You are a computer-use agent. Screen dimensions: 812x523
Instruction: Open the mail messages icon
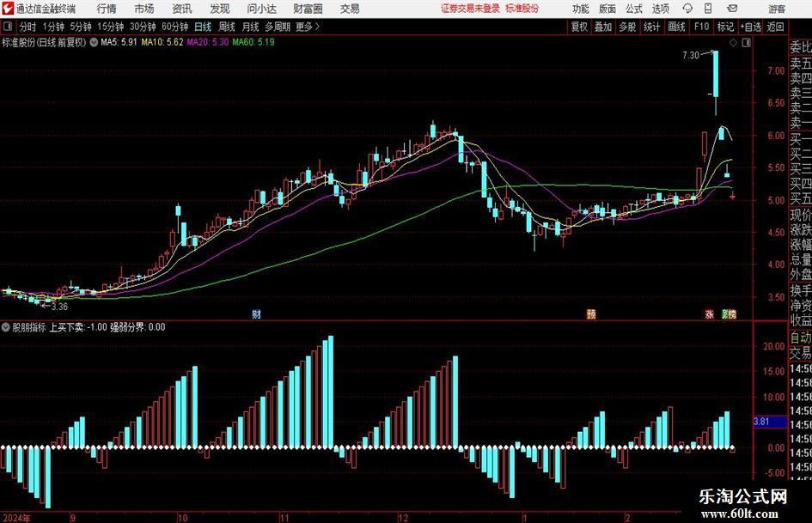(732, 9)
